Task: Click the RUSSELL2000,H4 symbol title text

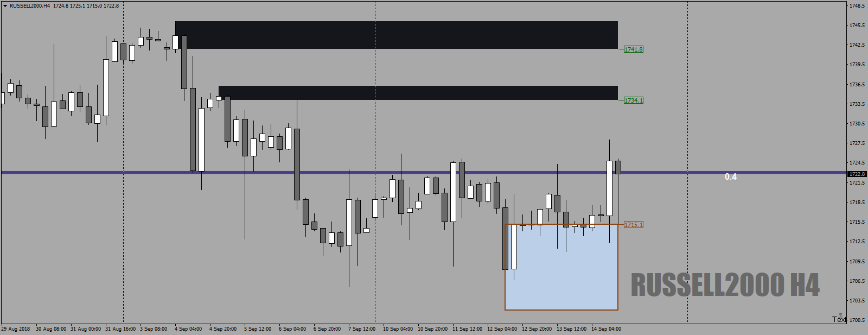Action: point(30,5)
